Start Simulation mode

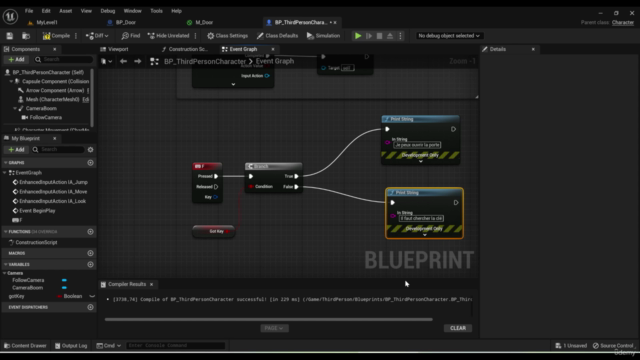coord(323,36)
